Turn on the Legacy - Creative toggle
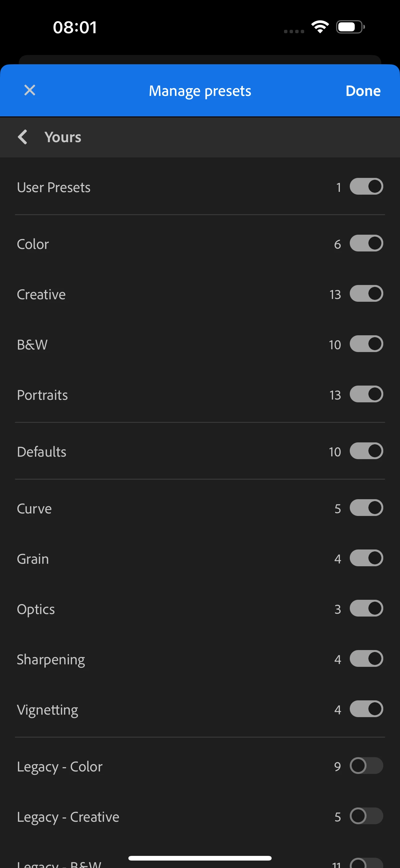 (366, 816)
